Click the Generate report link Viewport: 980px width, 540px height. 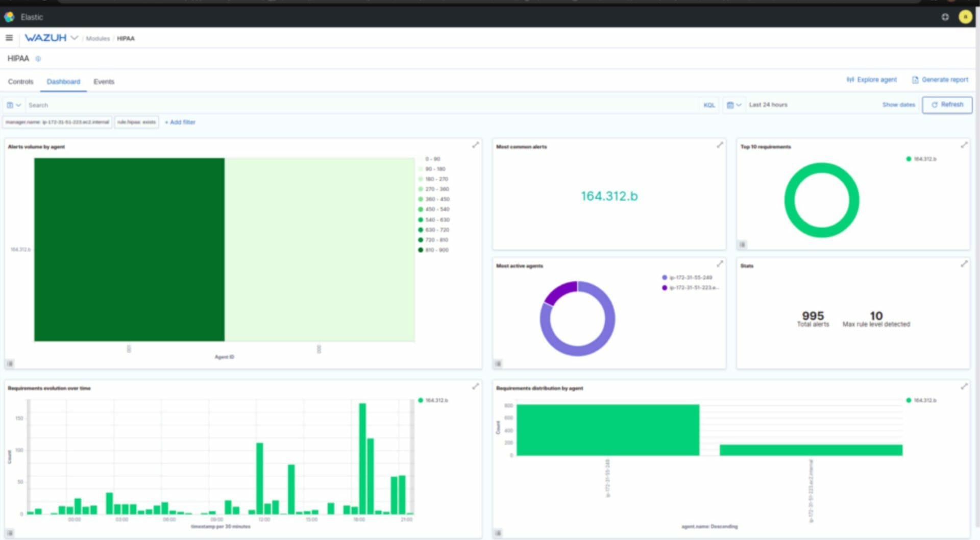point(940,80)
